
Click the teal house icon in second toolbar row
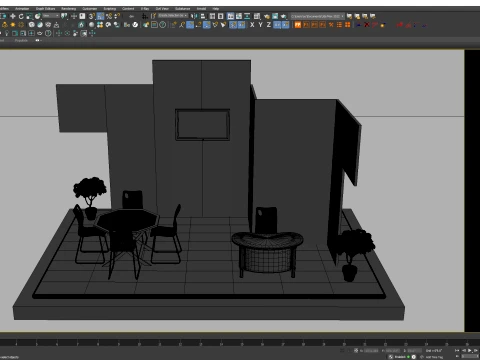[x=81, y=24]
